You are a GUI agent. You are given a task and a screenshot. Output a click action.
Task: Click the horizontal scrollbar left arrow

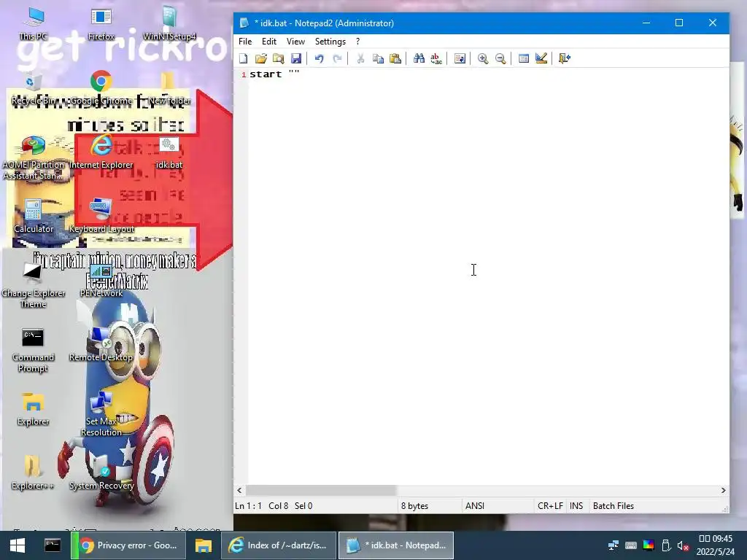pos(239,490)
